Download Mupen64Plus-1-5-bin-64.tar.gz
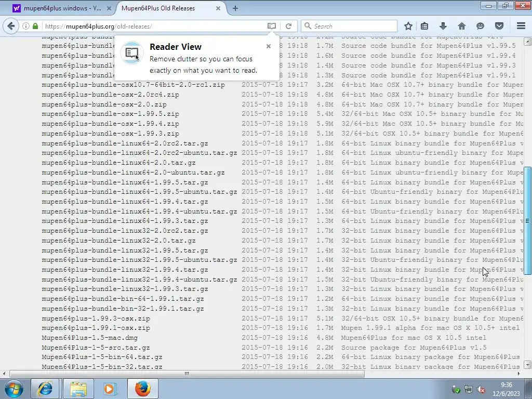This screenshot has height=399, width=532. tap(102, 357)
